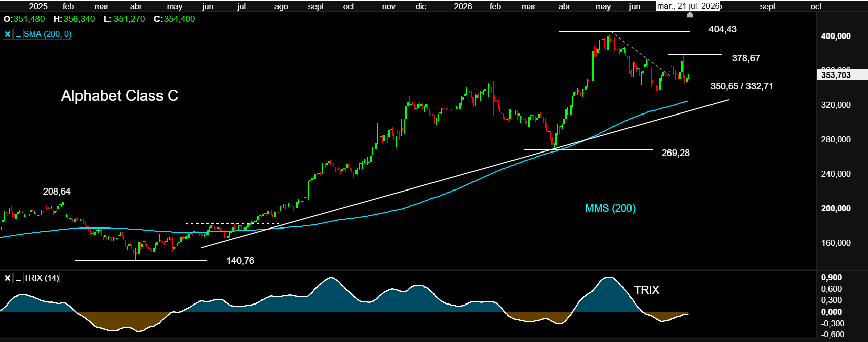The width and height of the screenshot is (868, 342).
Task: Click the grey cursor marker on the time axis
Action: [x=690, y=14]
